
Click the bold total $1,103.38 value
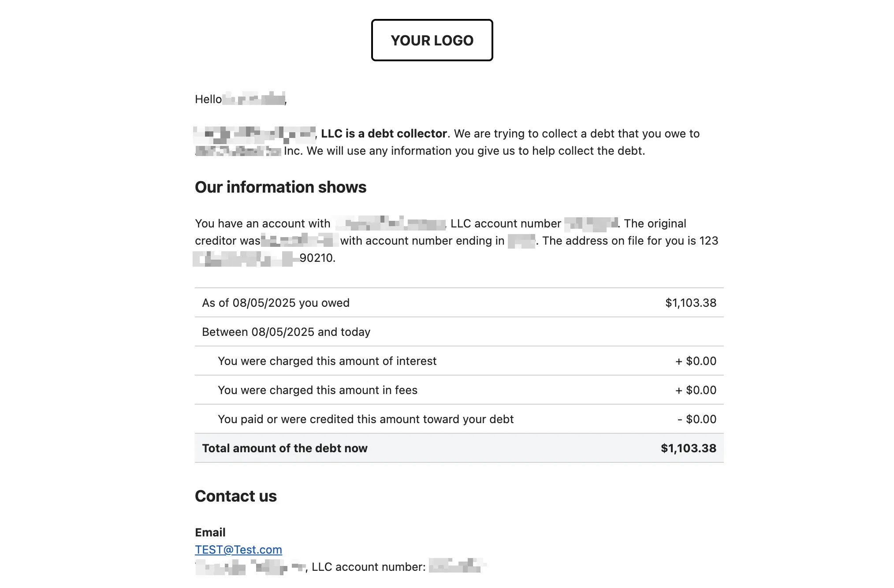point(689,448)
